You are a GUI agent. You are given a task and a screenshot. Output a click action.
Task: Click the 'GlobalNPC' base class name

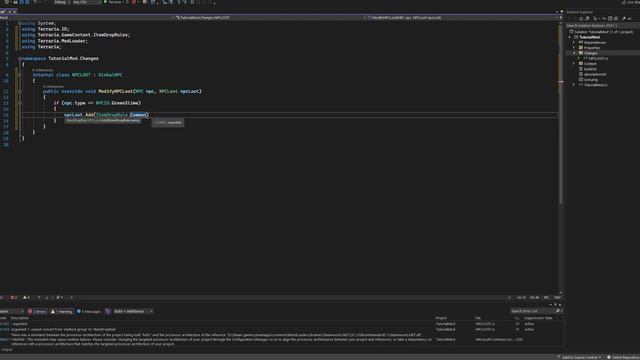tap(110, 75)
